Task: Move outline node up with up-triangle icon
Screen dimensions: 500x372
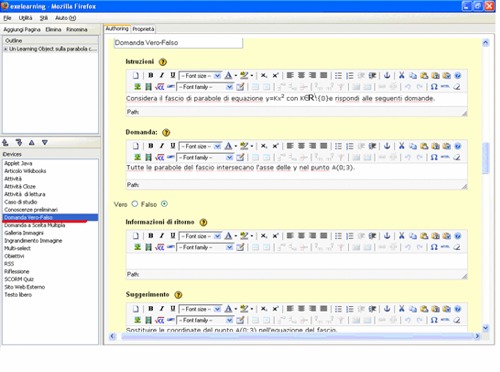Action: 32,143
